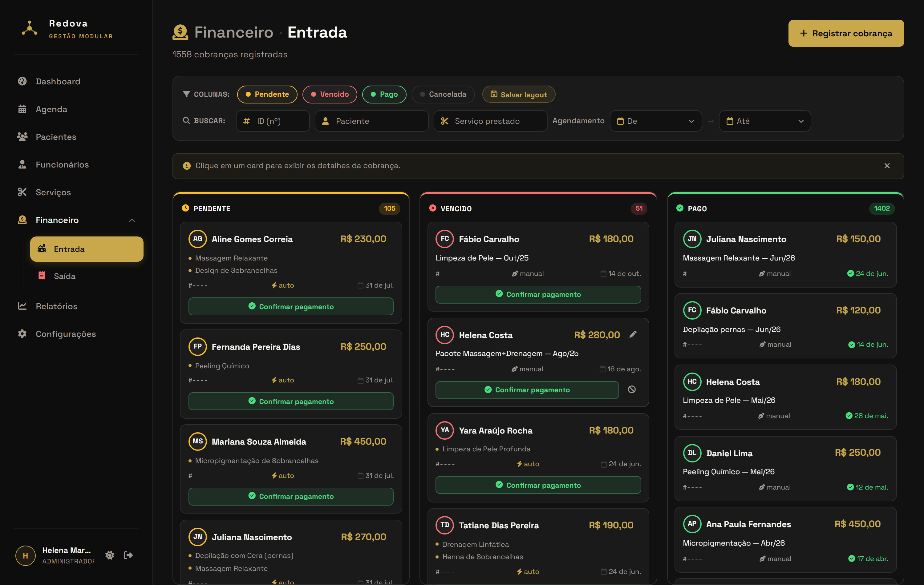Screen dimensions: 924x585
Task: Open Juliana Nascimento R$ 150,00 paid card
Action: tap(785, 255)
